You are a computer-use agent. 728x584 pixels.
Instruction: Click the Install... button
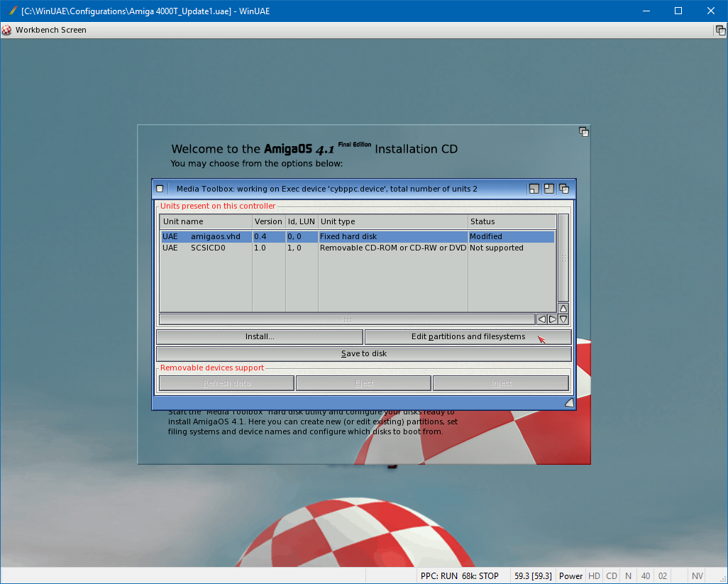(260, 337)
